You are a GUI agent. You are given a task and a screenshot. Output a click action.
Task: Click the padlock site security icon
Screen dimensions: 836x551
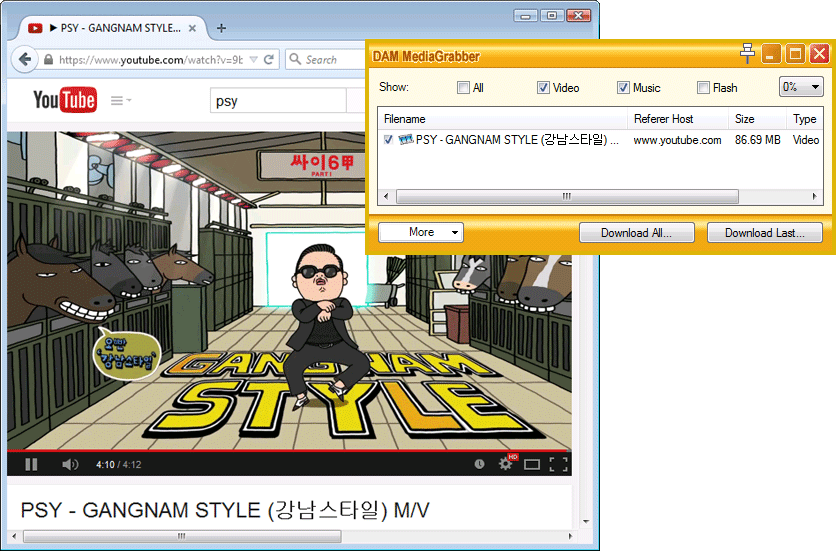(49, 60)
